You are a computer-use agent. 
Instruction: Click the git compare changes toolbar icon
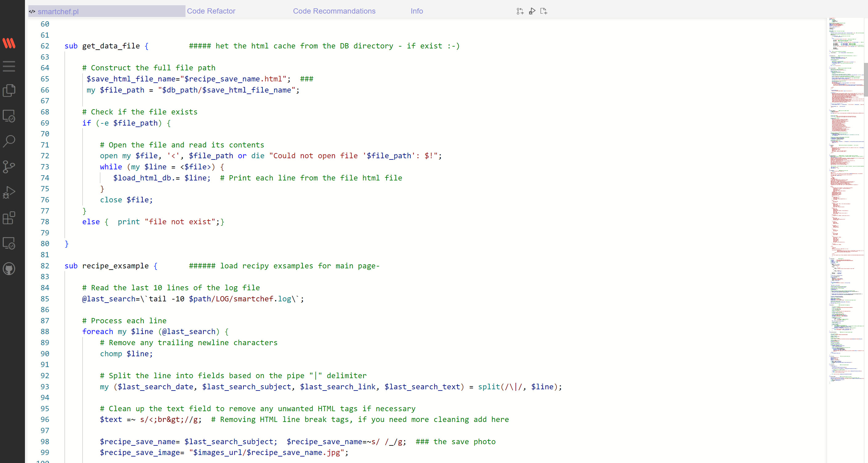[x=520, y=11]
